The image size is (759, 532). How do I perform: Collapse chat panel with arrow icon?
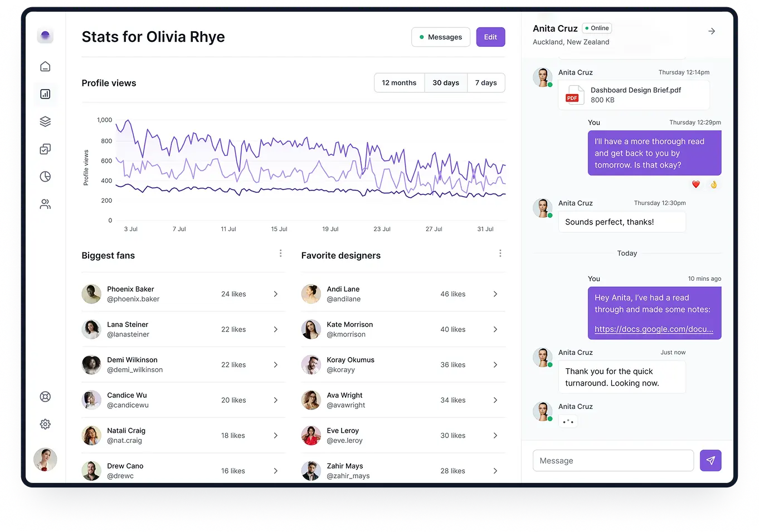712,31
